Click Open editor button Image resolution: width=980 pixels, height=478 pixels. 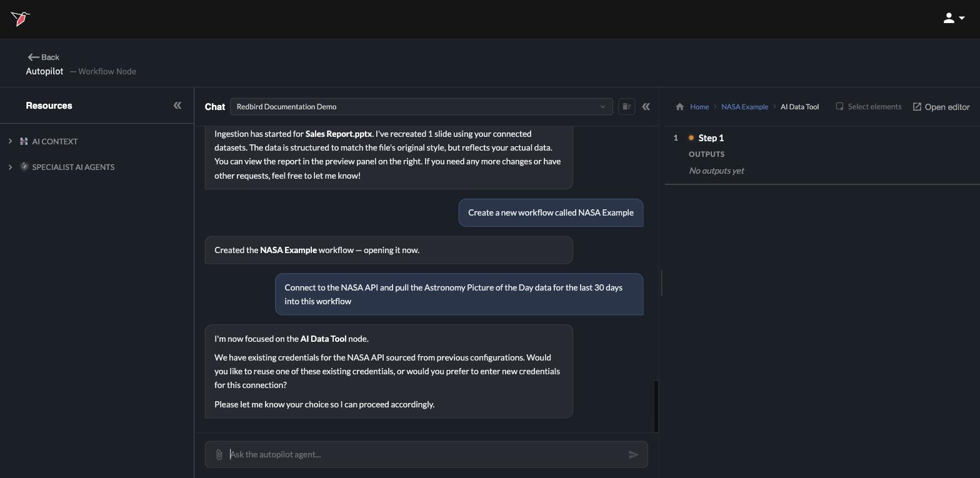click(941, 107)
